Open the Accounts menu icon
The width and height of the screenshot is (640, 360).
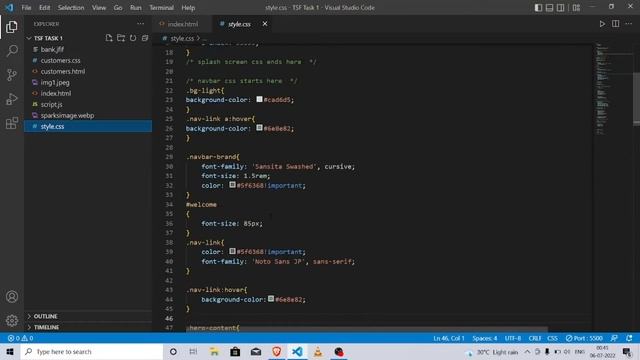coord(12,296)
